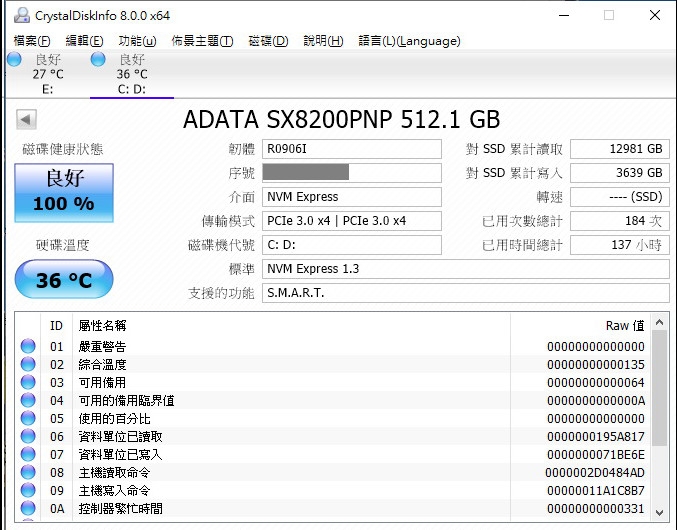Click status orb for attribute 04 可用的備用臨界值
Image resolution: width=677 pixels, height=530 pixels.
28,401
